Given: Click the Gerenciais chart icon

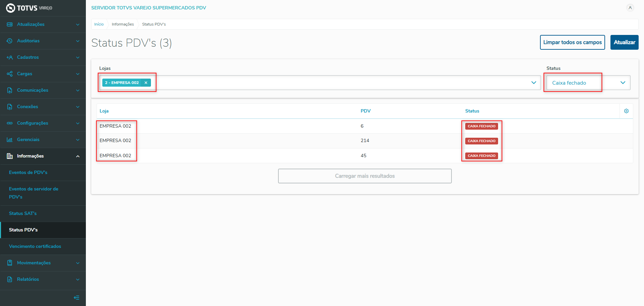Looking at the screenshot, I should tap(10, 140).
